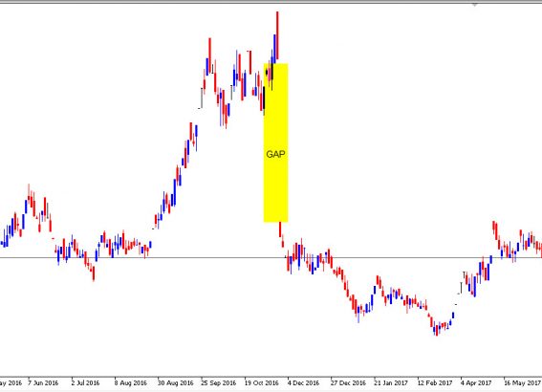Select the 27 Dec 2016 date label
542x392 pixels.
click(x=348, y=383)
